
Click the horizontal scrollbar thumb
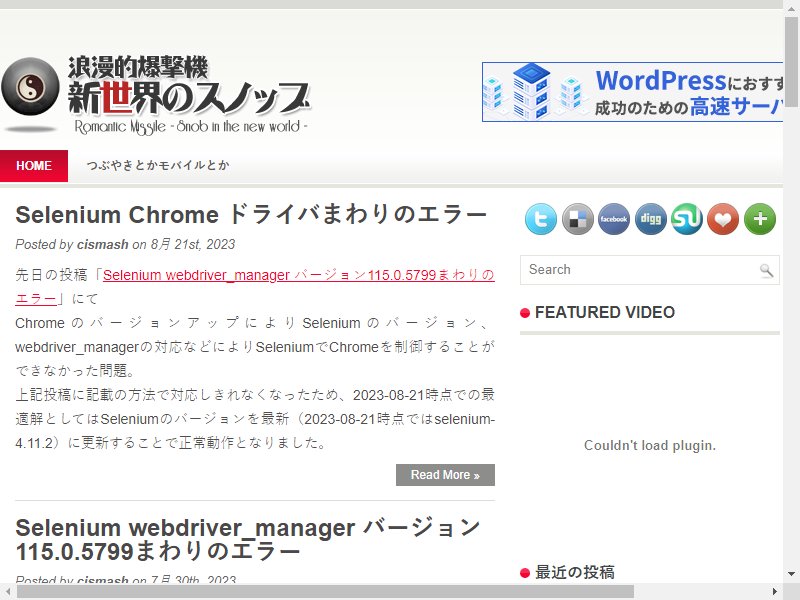pyautogui.click(x=326, y=592)
